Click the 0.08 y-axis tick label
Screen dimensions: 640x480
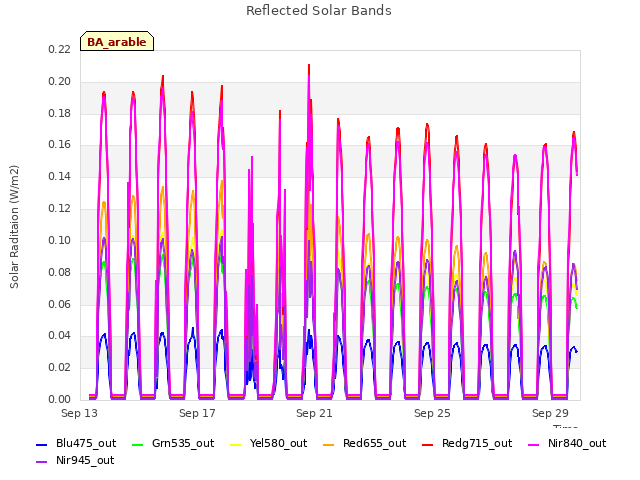click(60, 272)
